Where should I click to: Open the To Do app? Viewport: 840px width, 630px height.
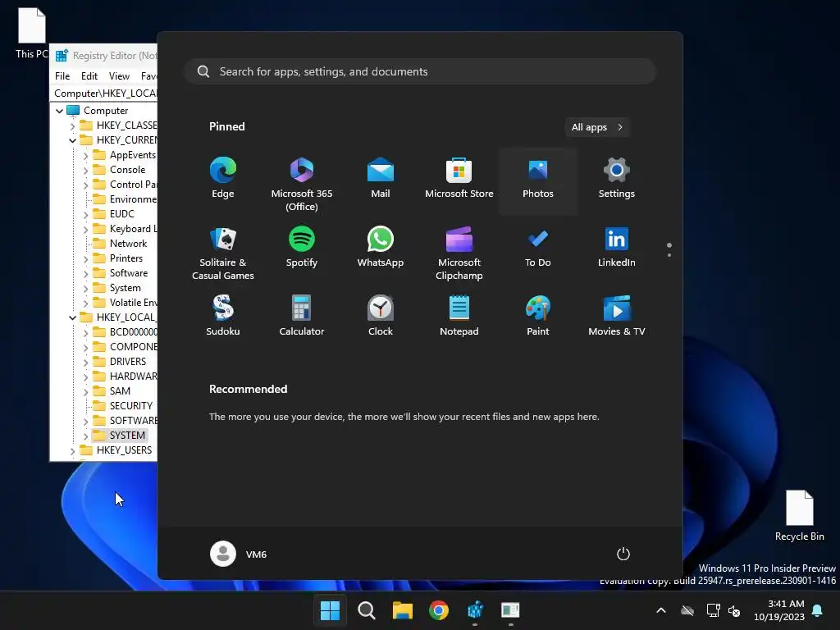pyautogui.click(x=538, y=248)
